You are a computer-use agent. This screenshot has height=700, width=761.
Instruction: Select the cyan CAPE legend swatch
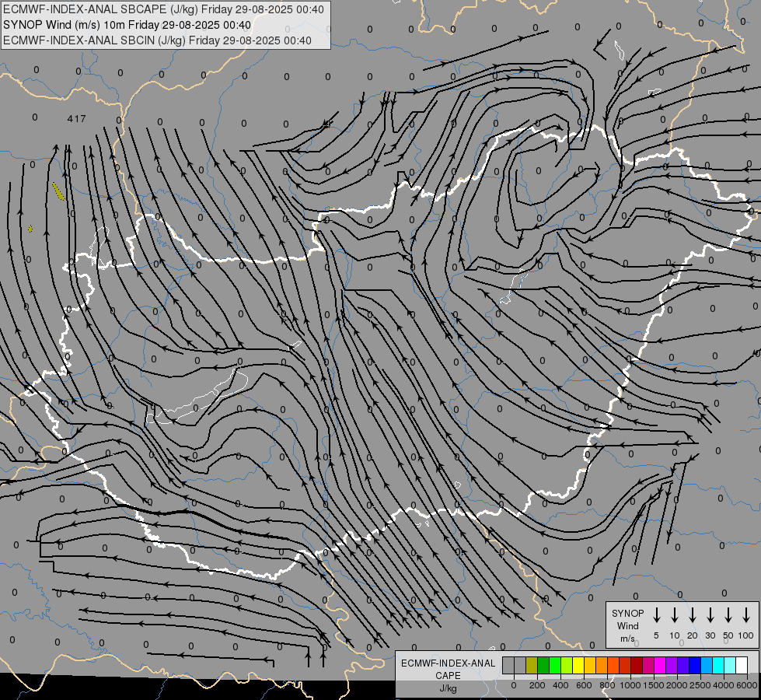pos(717,665)
